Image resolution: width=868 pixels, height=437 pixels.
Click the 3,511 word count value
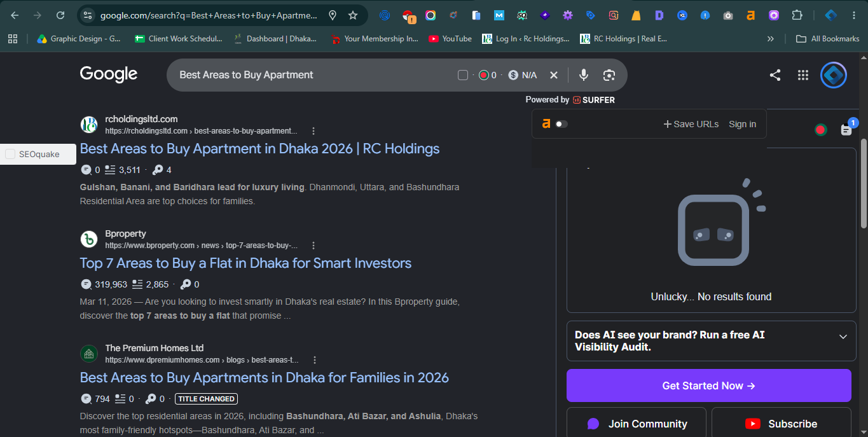click(130, 170)
